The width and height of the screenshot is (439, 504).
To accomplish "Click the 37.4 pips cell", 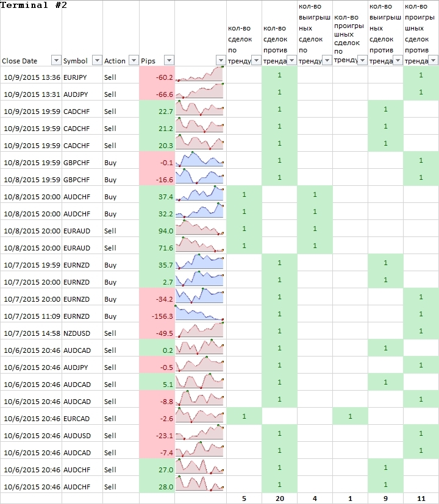I will (157, 194).
